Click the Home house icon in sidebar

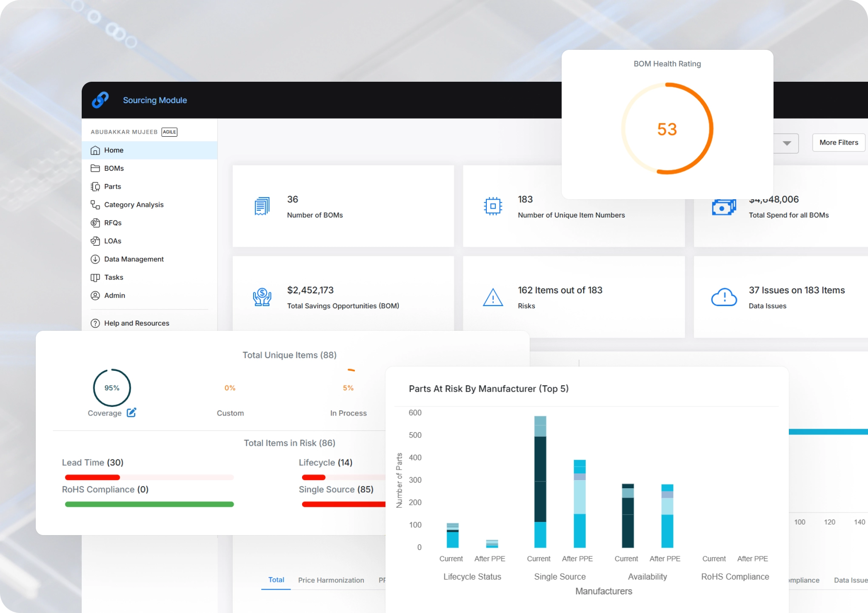click(95, 150)
